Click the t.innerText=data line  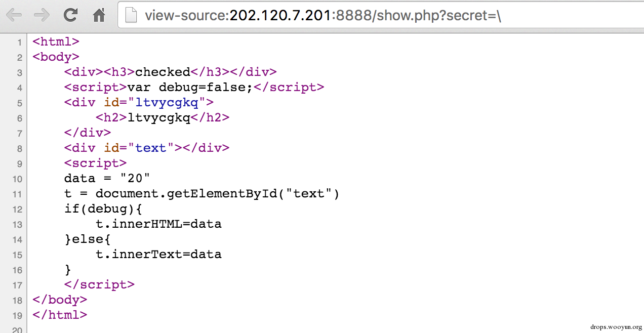pyautogui.click(x=158, y=254)
